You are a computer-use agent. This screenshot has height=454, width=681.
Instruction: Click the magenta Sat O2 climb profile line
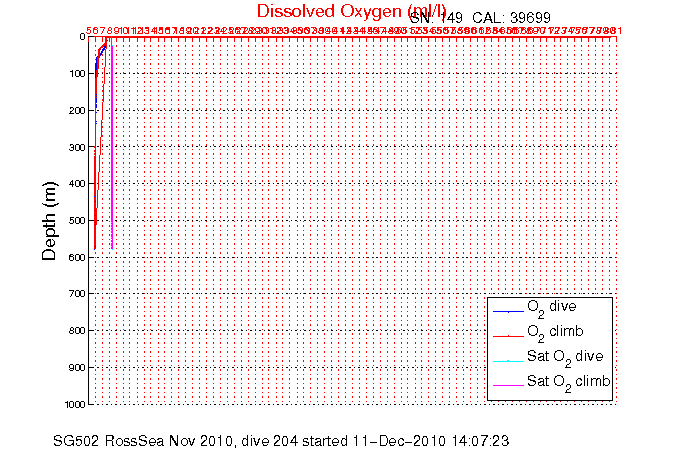coord(112,143)
